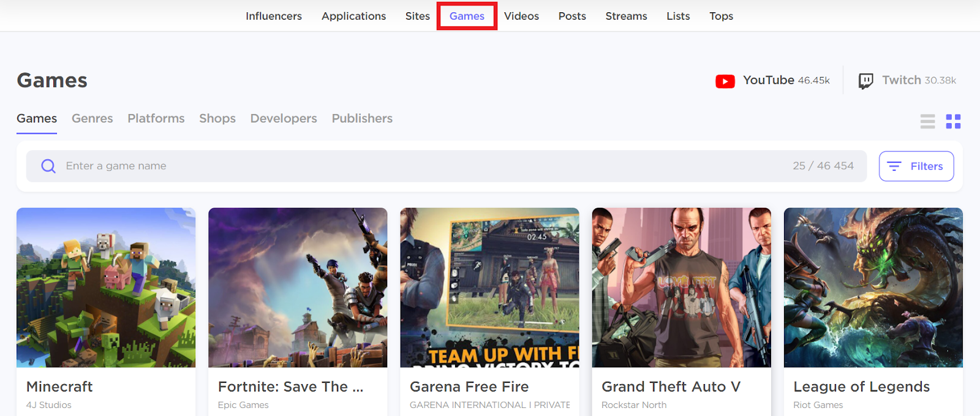Go to Applications in top navigation

click(x=353, y=16)
